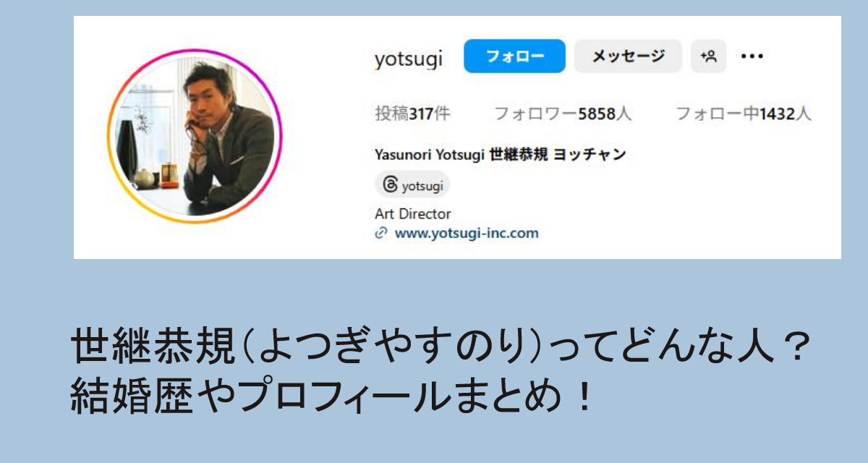The image size is (868, 463).
Task: Click the Art Director bio text
Action: click(x=413, y=214)
